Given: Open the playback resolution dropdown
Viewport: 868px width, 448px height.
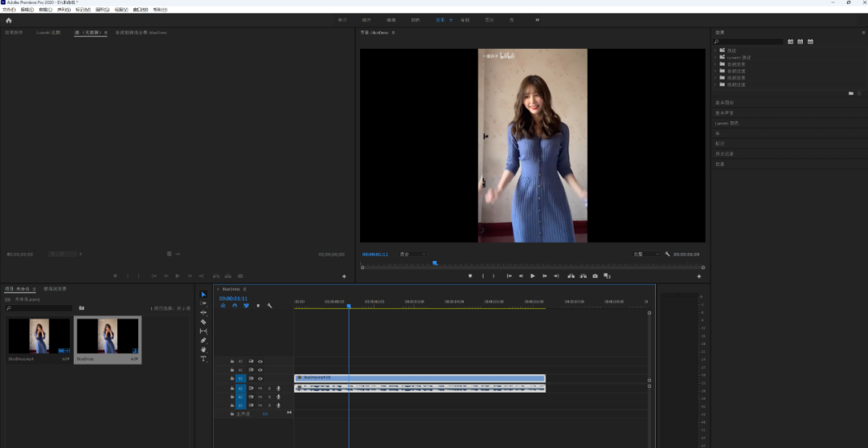Looking at the screenshot, I should 645,254.
